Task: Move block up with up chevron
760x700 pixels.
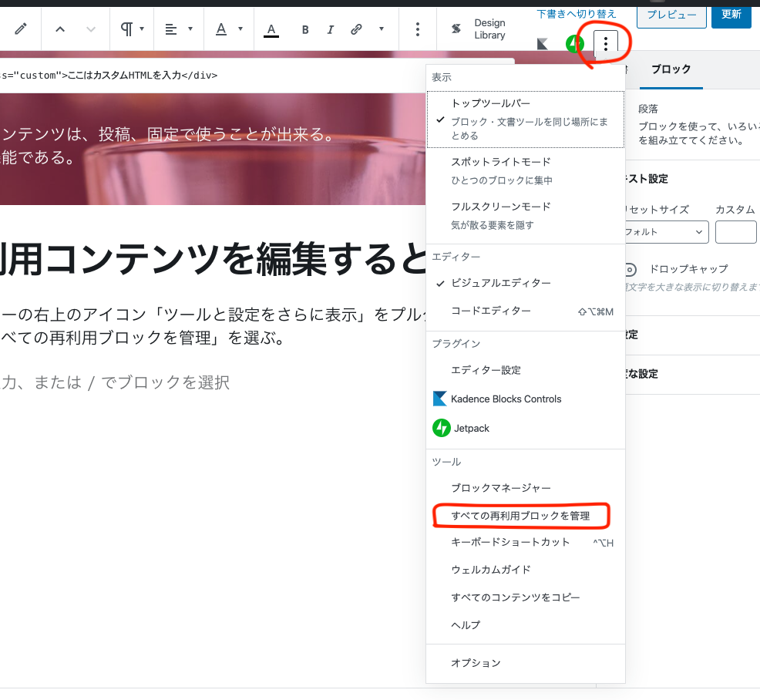Action: click(60, 29)
